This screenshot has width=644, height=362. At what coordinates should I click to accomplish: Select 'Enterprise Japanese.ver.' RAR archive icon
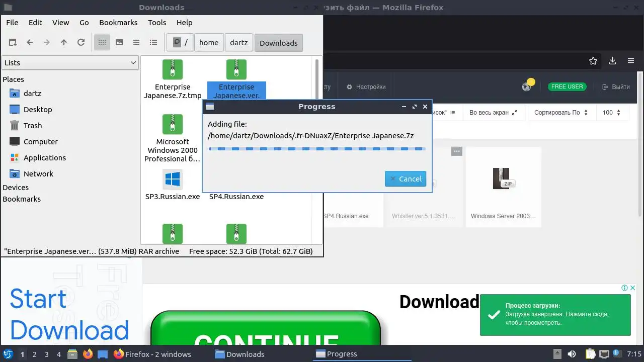236,69
